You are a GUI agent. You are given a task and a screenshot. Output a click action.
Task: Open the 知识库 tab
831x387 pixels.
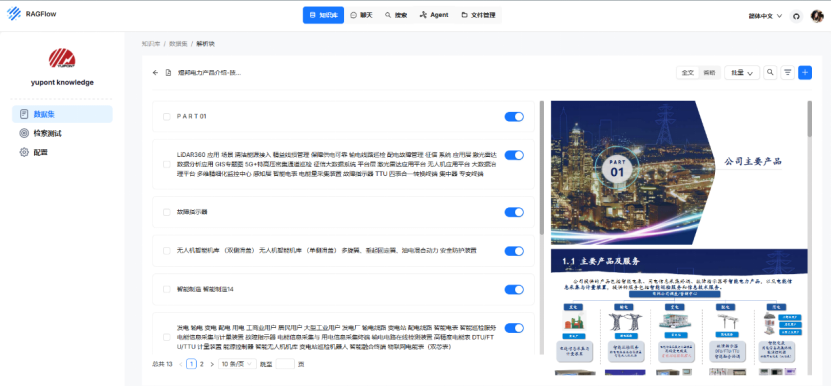pyautogui.click(x=323, y=15)
